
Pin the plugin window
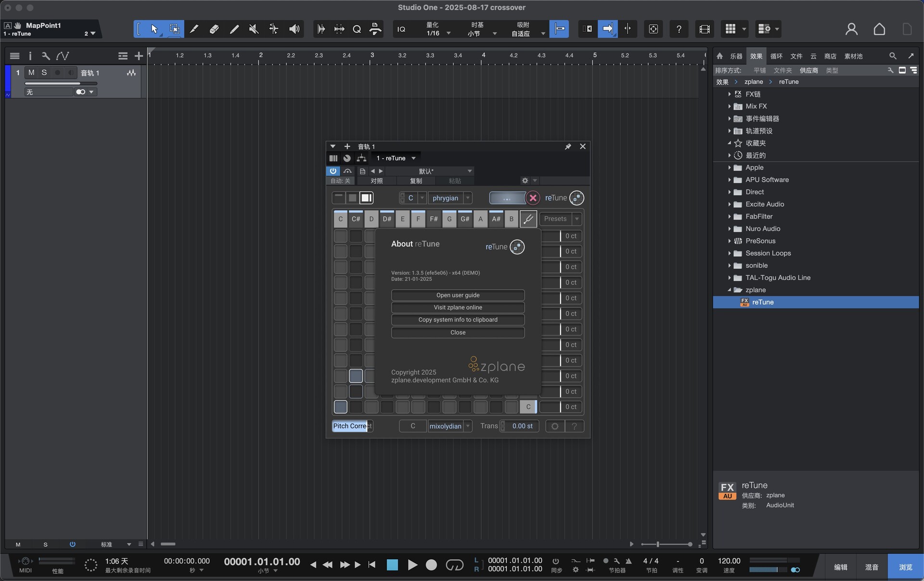pos(568,147)
